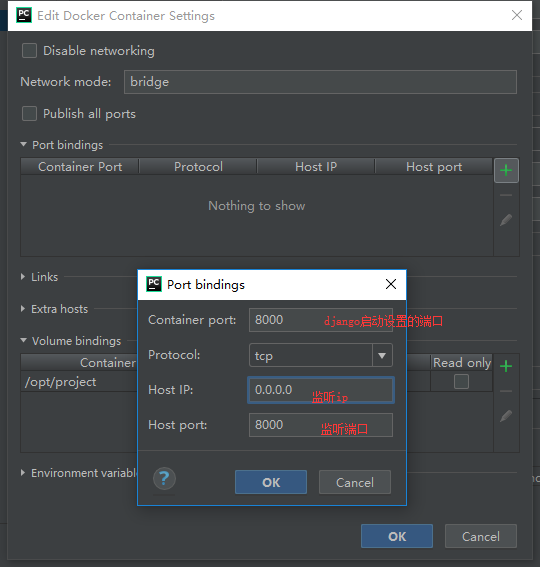
Task: Click OK in Edit Docker Container Settings
Action: click(x=397, y=536)
